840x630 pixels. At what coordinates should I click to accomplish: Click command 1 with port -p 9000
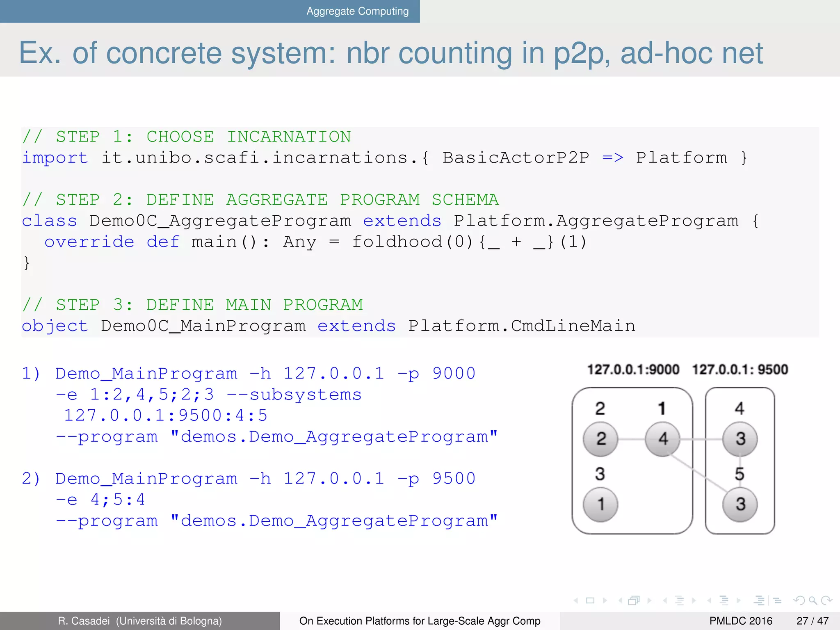pyautogui.click(x=249, y=373)
